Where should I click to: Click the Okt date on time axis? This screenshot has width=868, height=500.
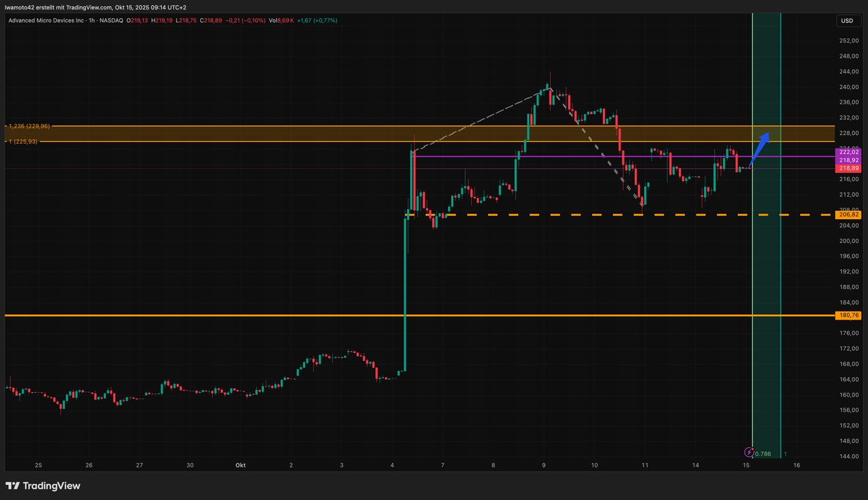[x=240, y=465]
